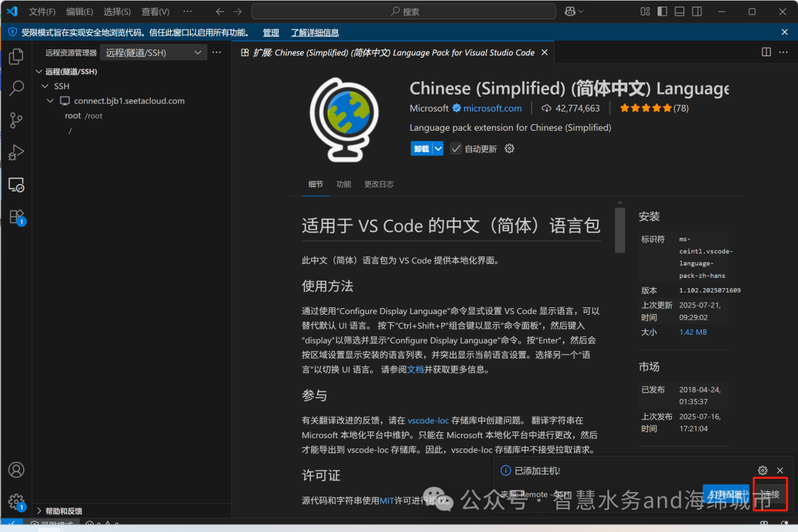Open extension settings gear icon
This screenshot has width=798, height=532.
click(509, 148)
